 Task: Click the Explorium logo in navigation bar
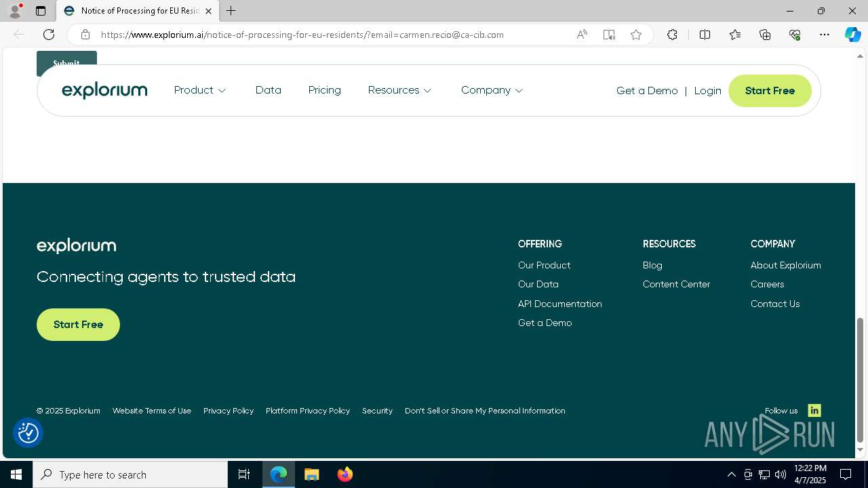(104, 90)
